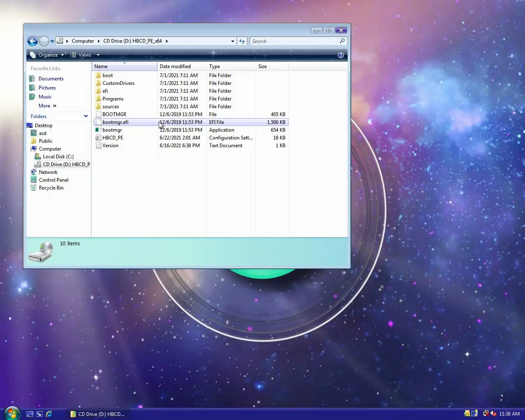Select Control Panel in folder tree
This screenshot has height=420, width=525.
(x=54, y=180)
